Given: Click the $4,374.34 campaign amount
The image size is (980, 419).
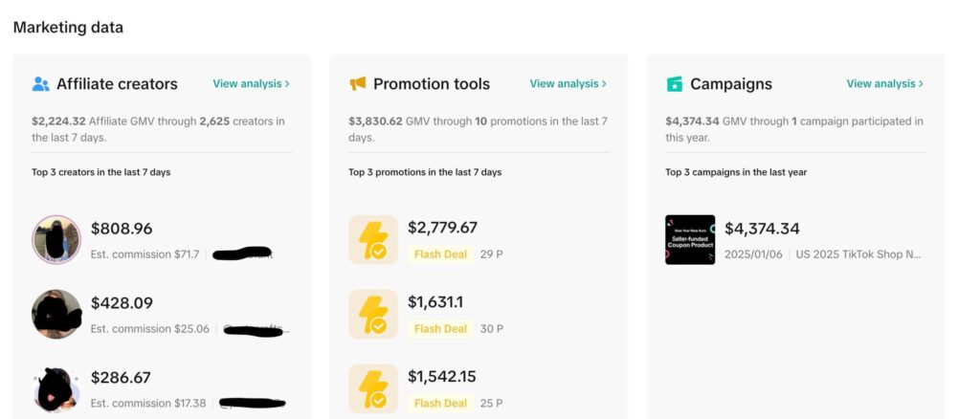Looking at the screenshot, I should coord(762,230).
